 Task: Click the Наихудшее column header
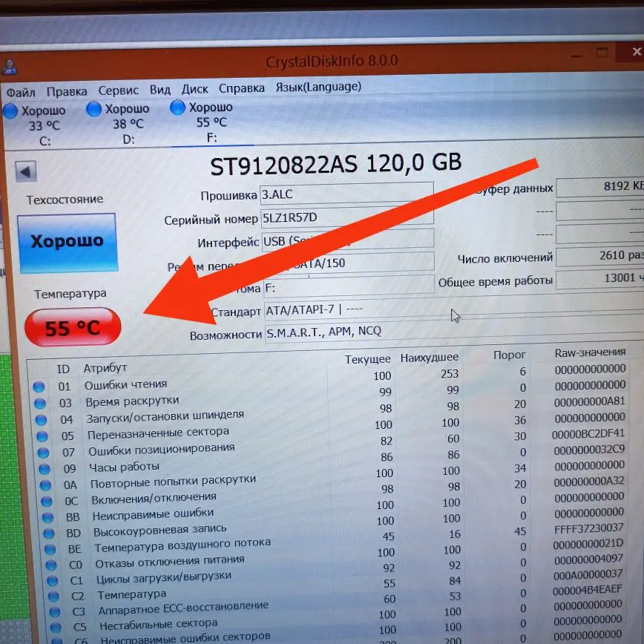(x=429, y=358)
